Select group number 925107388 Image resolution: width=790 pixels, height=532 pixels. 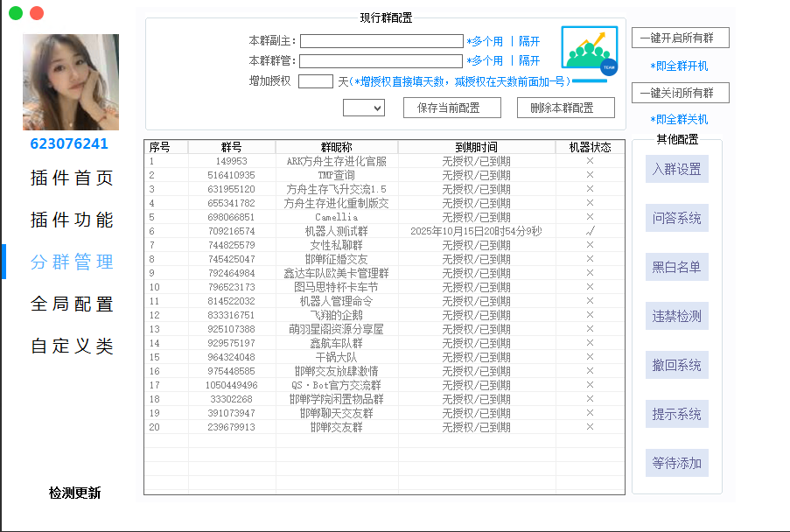tap(231, 329)
